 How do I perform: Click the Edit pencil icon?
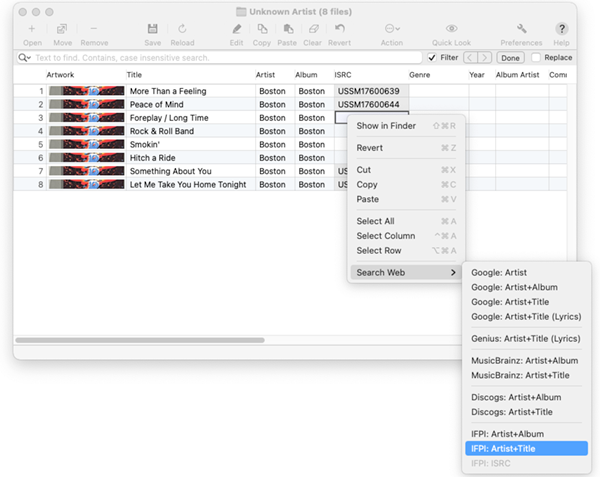236,29
